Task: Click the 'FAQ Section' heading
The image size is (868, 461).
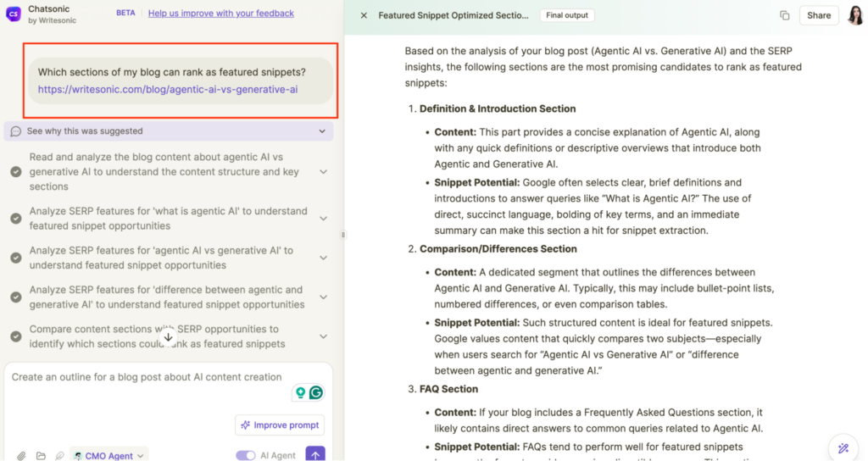Action: click(x=449, y=389)
